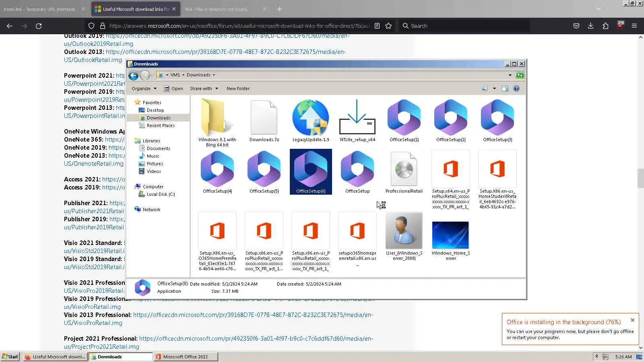Open Explorer help with the question mark icon
644x362 pixels.
pos(516,88)
